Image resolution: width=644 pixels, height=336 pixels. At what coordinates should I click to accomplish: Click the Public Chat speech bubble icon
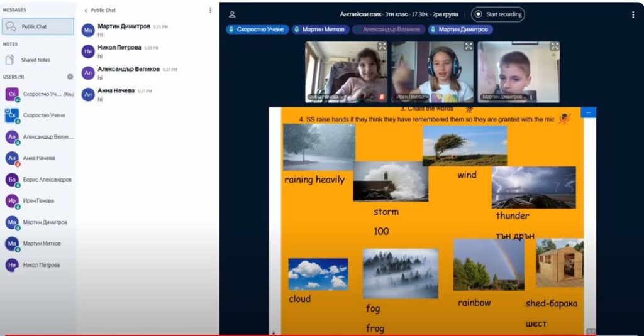tap(11, 26)
